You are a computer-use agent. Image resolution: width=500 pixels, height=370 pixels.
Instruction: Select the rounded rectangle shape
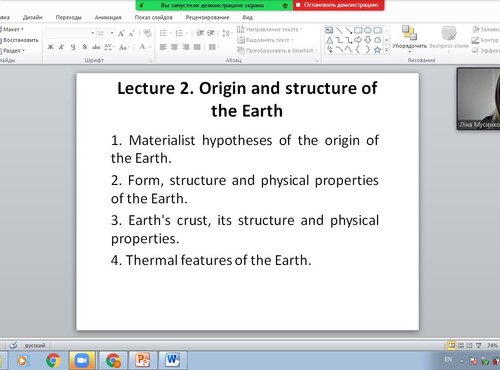[x=377, y=30]
